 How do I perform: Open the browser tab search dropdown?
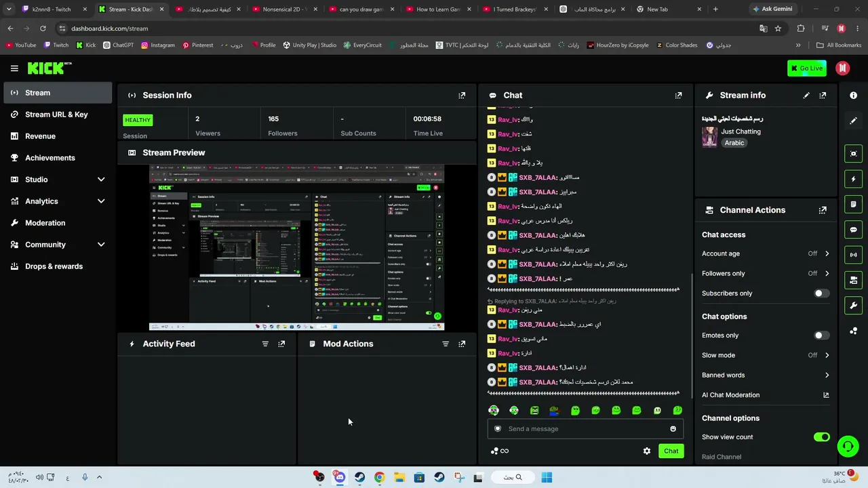9,9
